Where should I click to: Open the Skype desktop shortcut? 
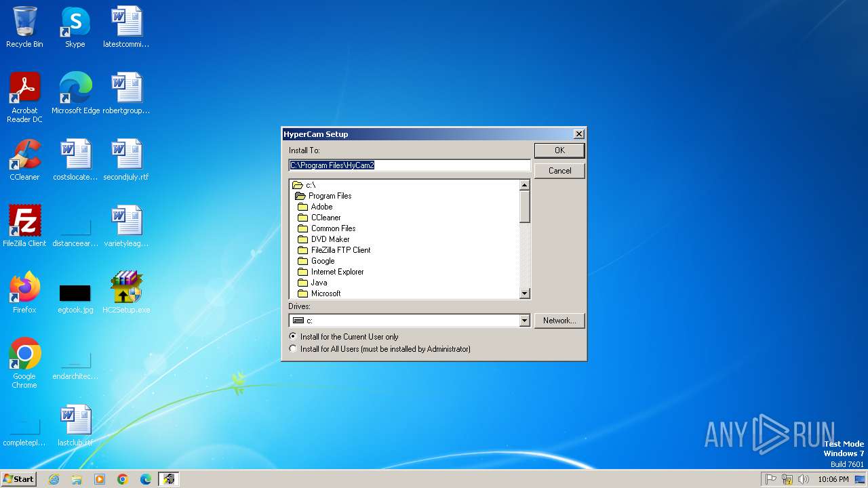pos(75,27)
